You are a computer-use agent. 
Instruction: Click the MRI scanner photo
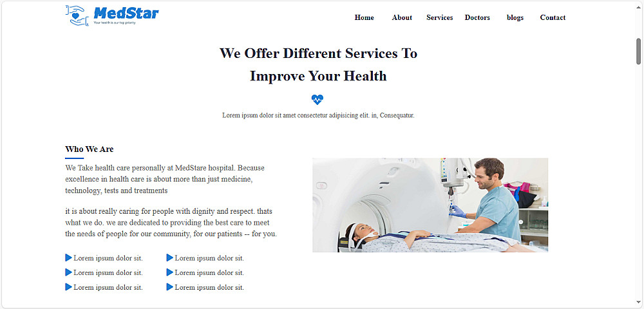(430, 205)
